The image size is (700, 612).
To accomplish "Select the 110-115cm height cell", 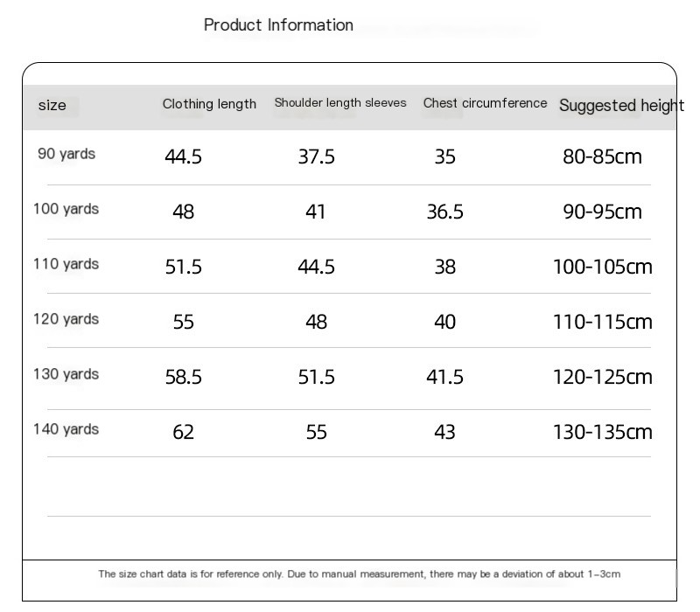I will (x=602, y=323).
